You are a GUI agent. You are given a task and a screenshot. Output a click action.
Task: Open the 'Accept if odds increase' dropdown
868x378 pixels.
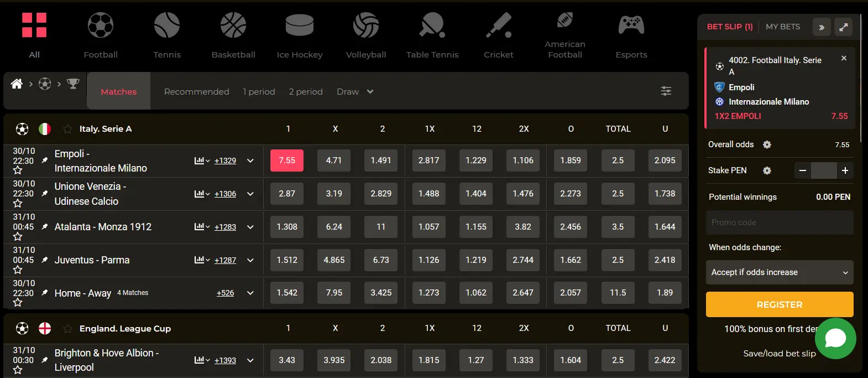coord(780,272)
